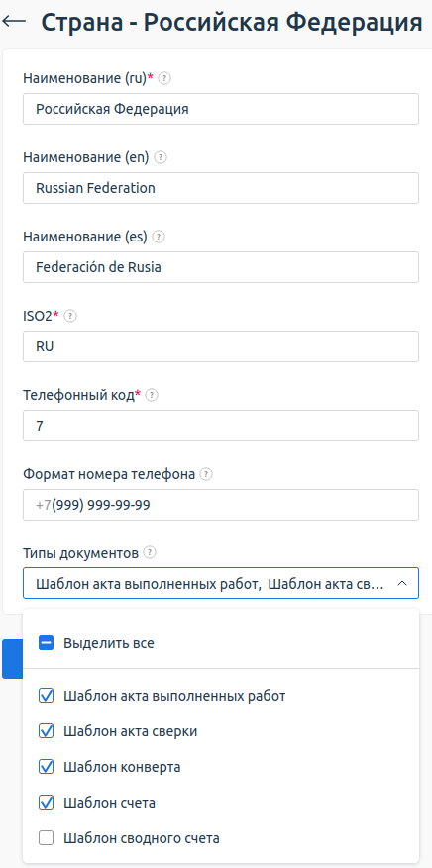Open help icon next to Наименование (en)

click(161, 157)
